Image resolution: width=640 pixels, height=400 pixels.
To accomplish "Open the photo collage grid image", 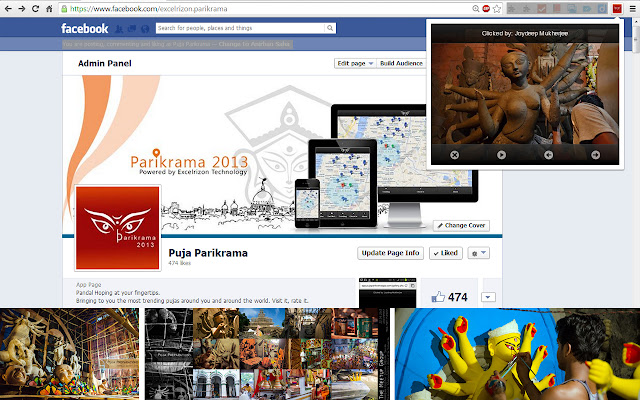I will click(267, 354).
